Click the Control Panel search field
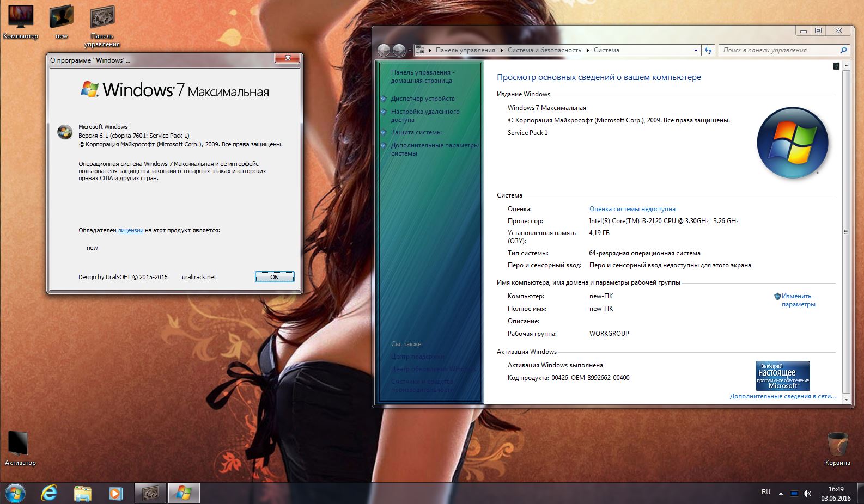 (x=779, y=50)
